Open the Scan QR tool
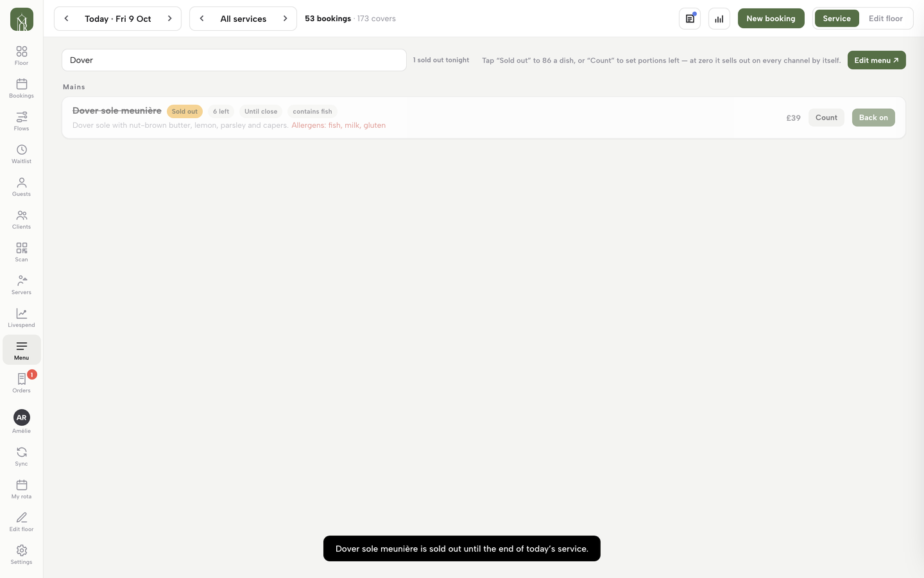Screen dimensions: 924x578 pos(22,252)
